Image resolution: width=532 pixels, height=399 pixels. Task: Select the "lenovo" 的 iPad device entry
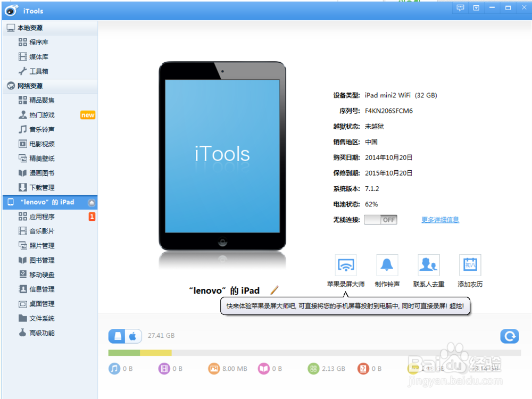pyautogui.click(x=50, y=202)
